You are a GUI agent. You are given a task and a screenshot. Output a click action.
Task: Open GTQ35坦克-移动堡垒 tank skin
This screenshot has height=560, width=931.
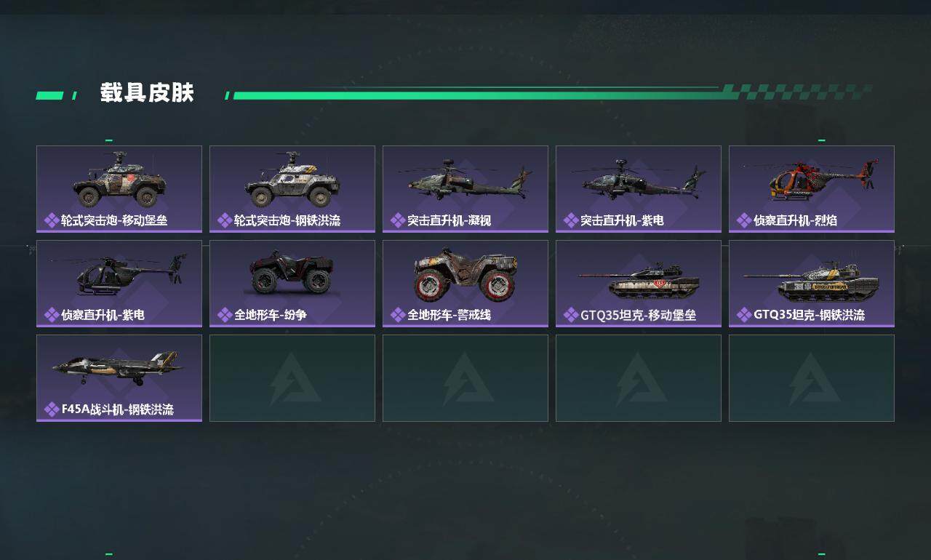[639, 284]
